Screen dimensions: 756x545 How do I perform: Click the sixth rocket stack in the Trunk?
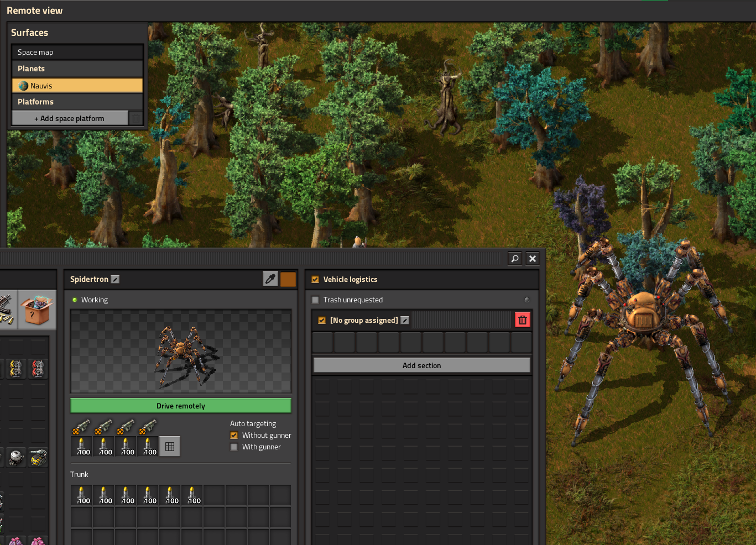[x=192, y=495]
